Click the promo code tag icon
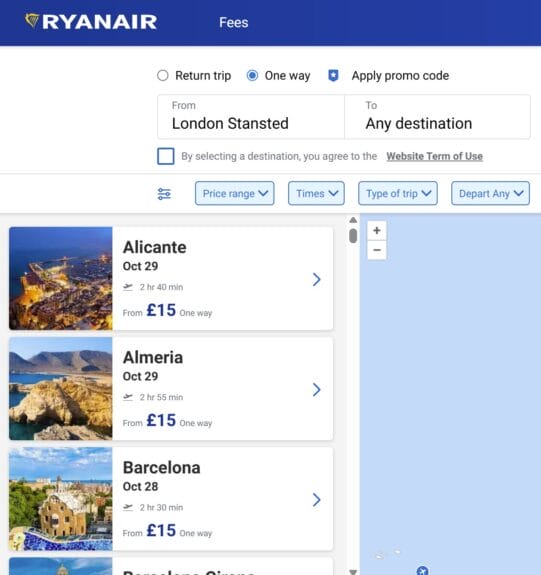 (x=333, y=76)
